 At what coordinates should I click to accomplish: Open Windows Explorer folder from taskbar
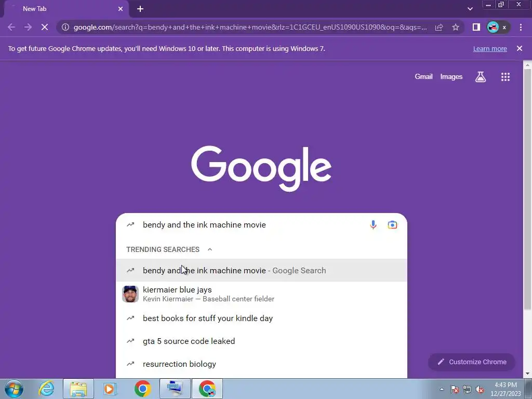click(x=78, y=389)
